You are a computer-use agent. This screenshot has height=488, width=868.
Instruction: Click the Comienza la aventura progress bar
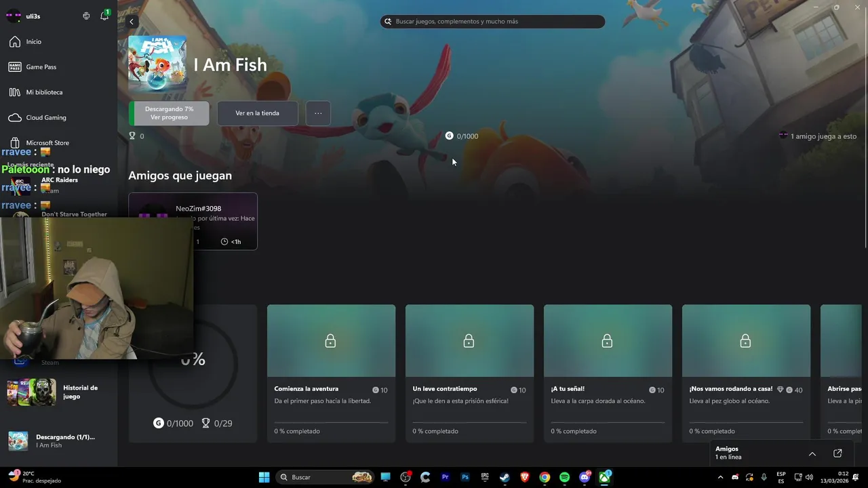(331, 422)
